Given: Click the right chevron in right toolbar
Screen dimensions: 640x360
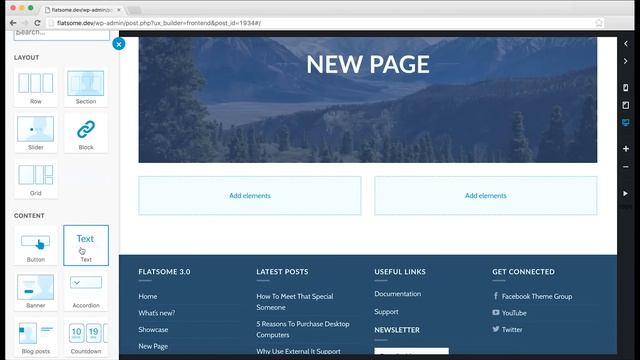Looking at the screenshot, I should (x=626, y=61).
